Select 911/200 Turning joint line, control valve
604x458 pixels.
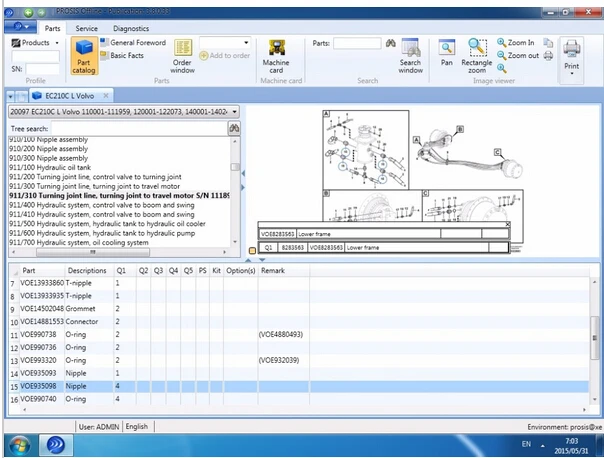click(x=95, y=177)
